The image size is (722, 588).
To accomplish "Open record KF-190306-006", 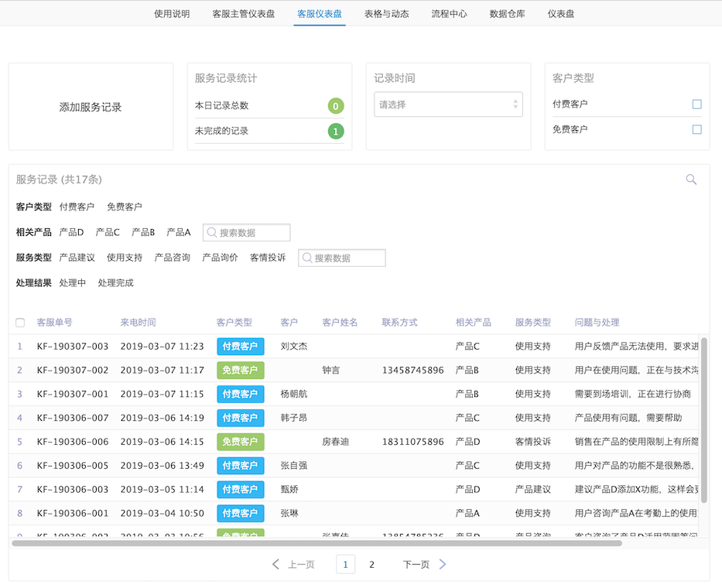I will pyautogui.click(x=73, y=442).
